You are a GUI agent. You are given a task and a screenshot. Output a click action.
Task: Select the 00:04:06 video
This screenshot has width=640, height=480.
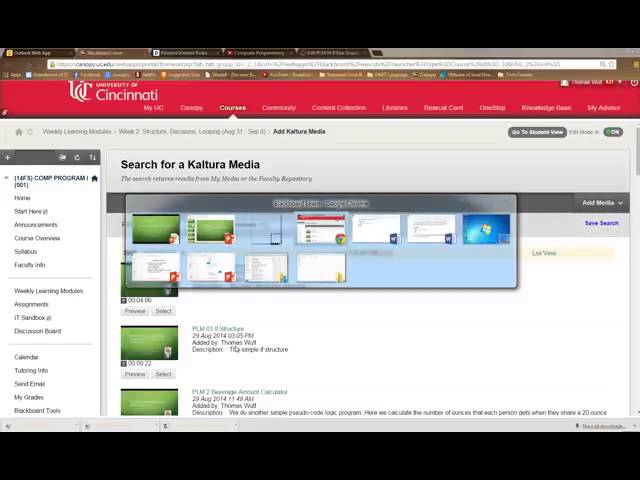tap(163, 311)
